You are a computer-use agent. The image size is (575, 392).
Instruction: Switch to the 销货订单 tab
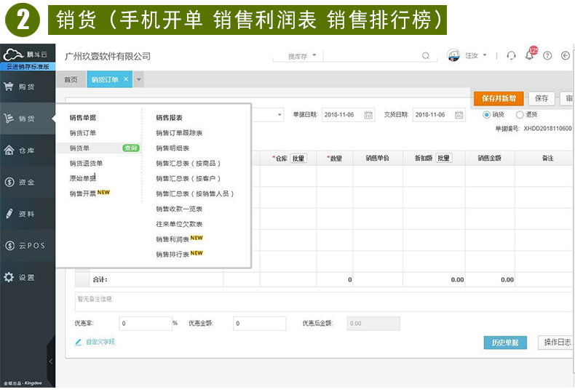pos(105,79)
